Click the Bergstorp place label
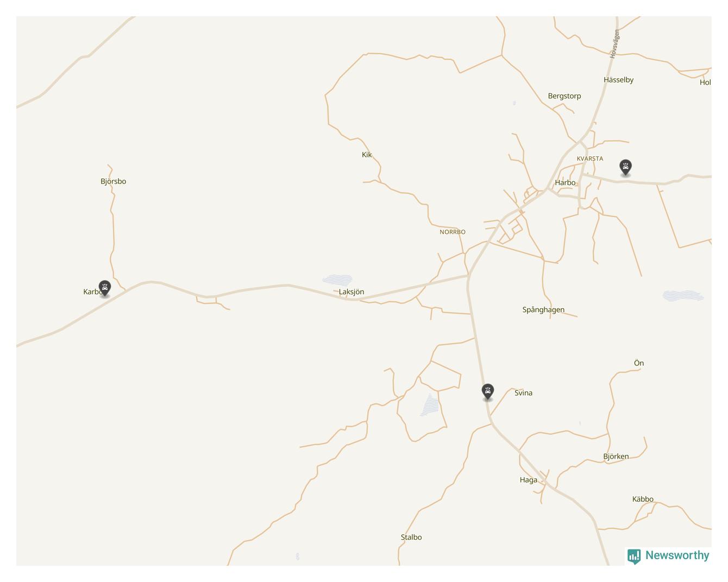728x582 pixels. click(564, 96)
